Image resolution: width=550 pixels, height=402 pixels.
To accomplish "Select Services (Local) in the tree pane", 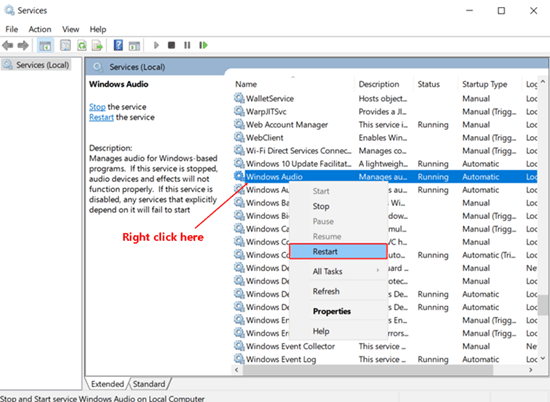I will click(x=36, y=65).
